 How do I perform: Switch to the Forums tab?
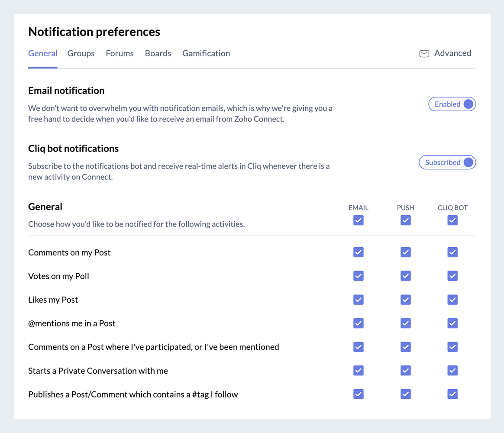click(x=120, y=54)
